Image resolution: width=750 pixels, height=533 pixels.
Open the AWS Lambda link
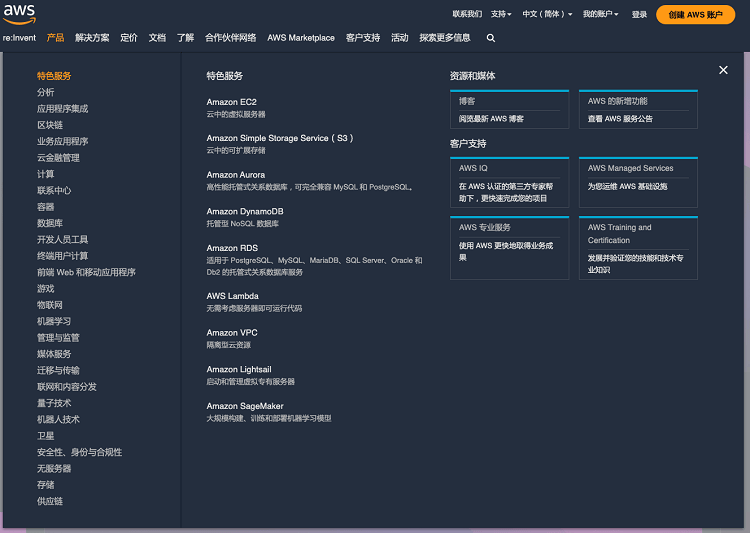click(232, 296)
